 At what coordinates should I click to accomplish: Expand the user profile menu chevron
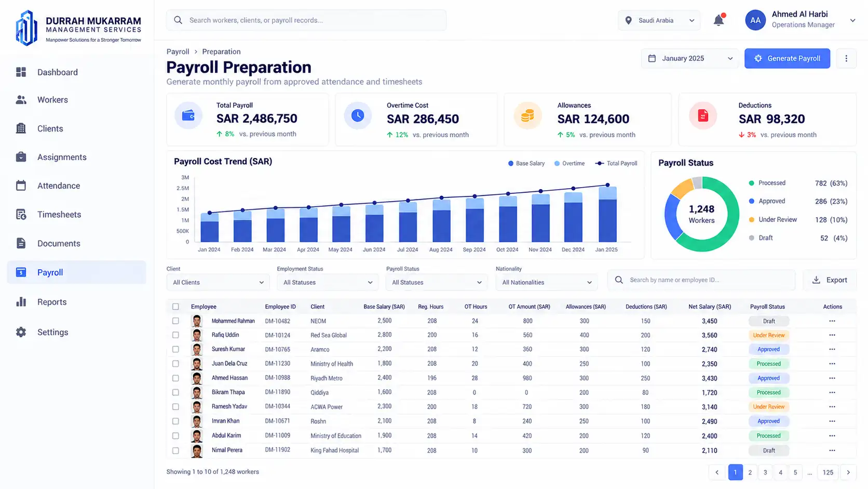852,20
